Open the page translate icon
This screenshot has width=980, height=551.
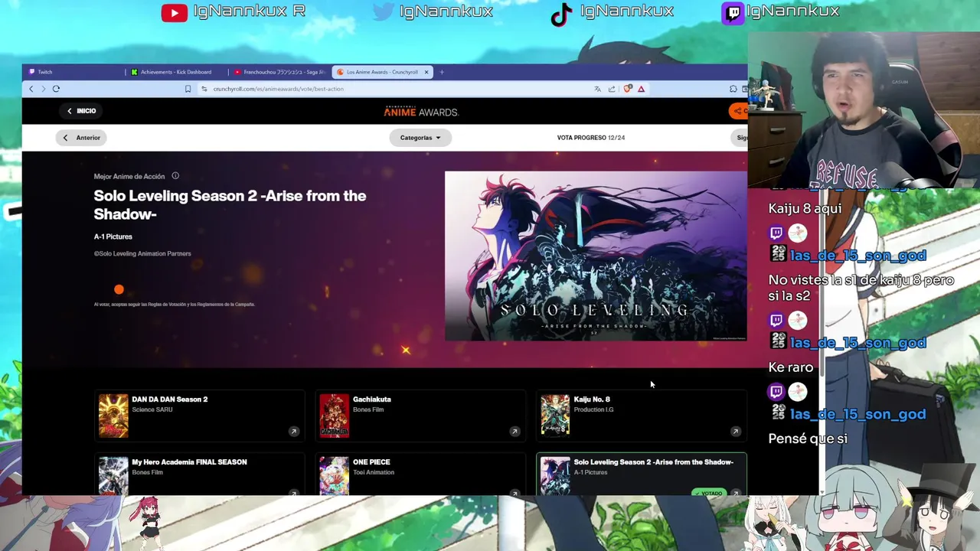pos(597,89)
